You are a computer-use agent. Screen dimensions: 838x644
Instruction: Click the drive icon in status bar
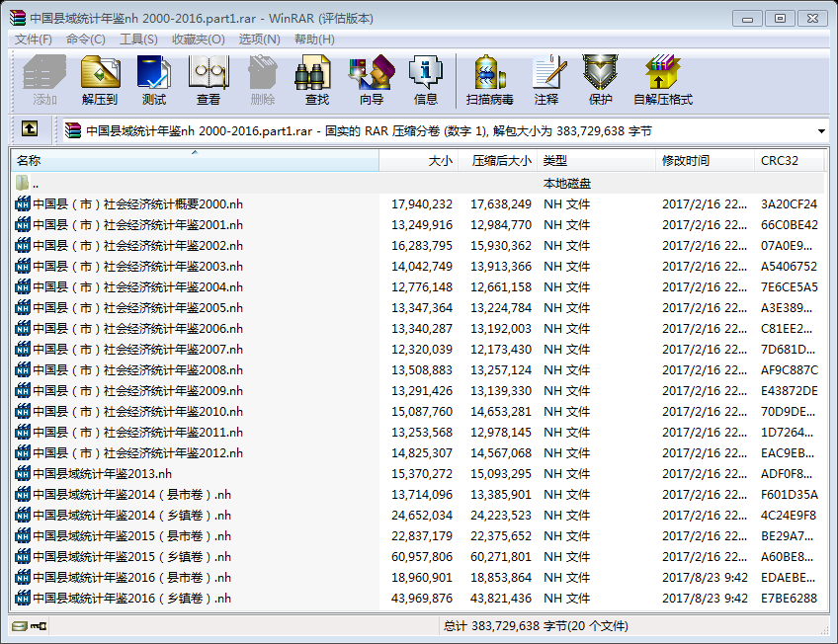tap(19, 626)
